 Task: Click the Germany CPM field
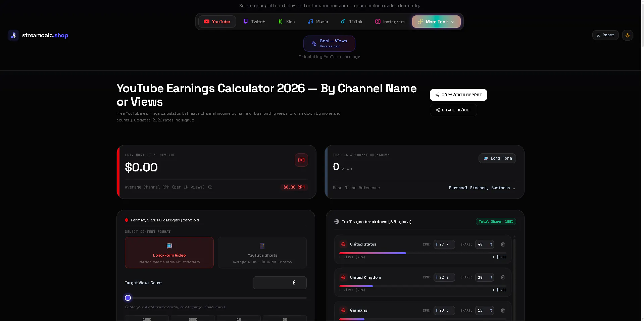click(x=444, y=311)
